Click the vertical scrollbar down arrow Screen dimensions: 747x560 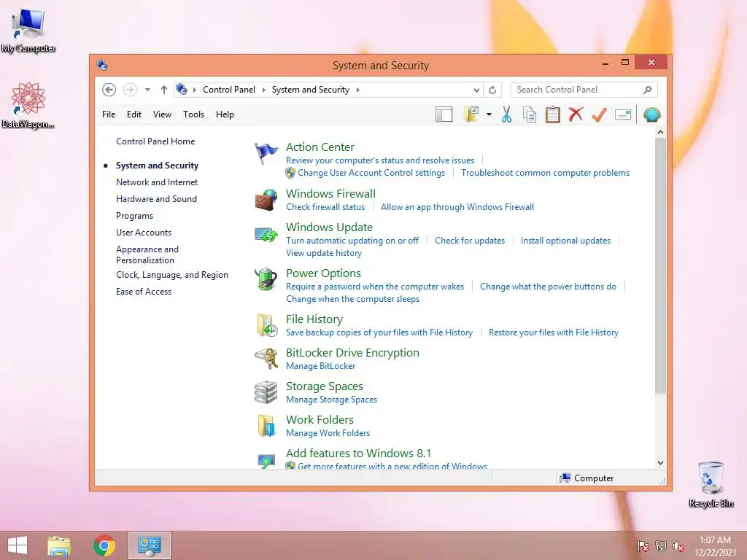[x=660, y=463]
